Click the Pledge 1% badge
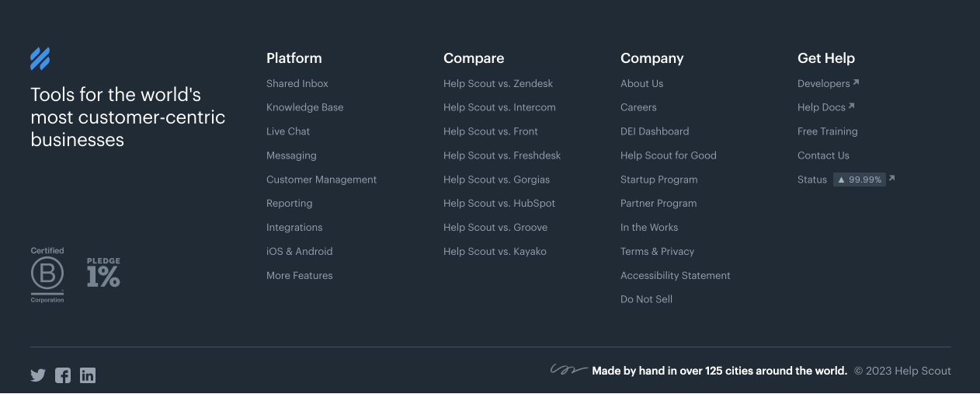The image size is (980, 394). click(103, 273)
